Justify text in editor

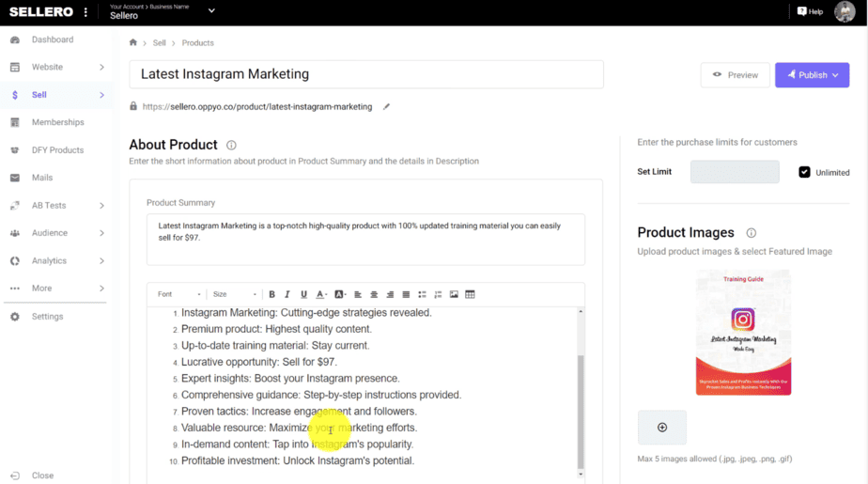pos(406,294)
